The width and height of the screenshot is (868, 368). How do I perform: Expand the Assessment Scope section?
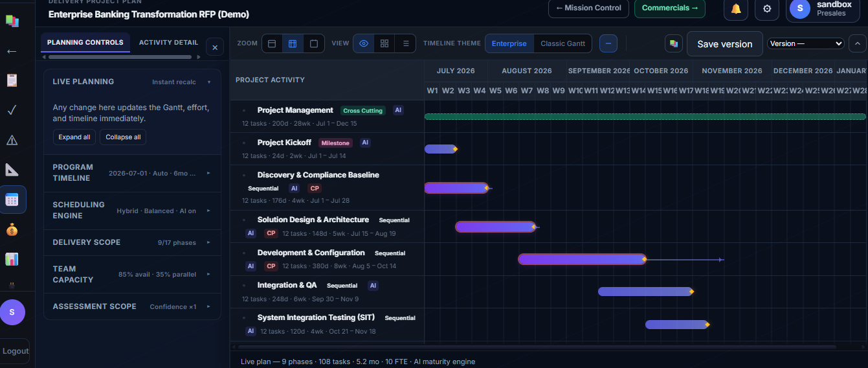132,306
